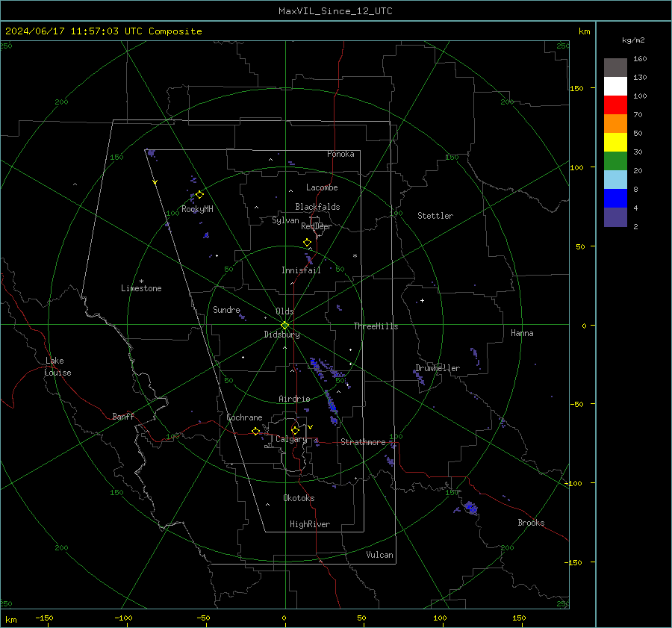Click the radar center diamond at Olds-Didsbury
The height and width of the screenshot is (628, 672).
click(285, 326)
